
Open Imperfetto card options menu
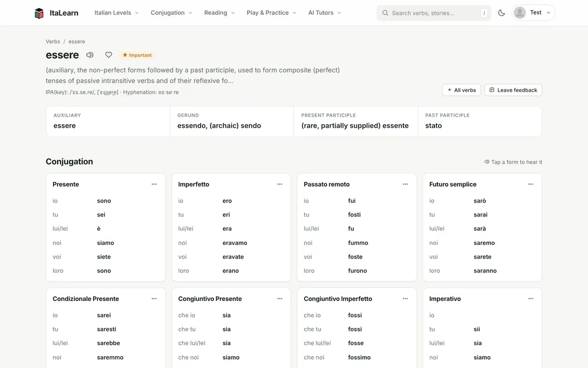[x=280, y=184]
